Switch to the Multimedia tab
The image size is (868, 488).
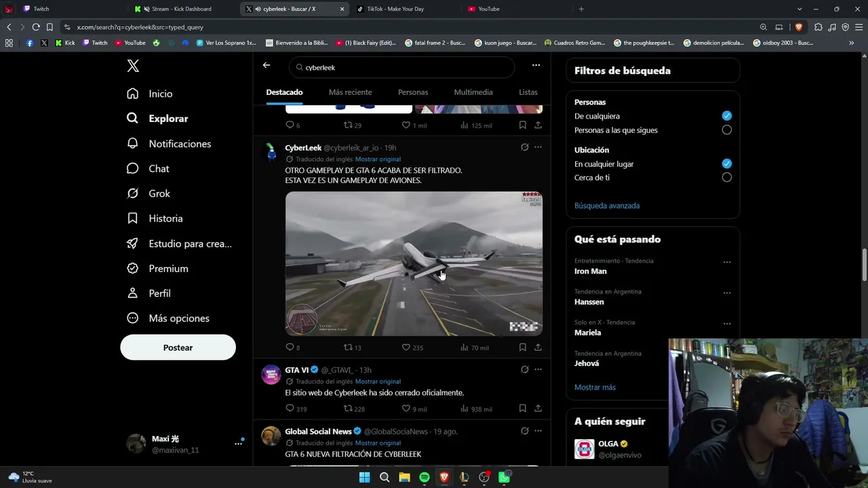[473, 92]
